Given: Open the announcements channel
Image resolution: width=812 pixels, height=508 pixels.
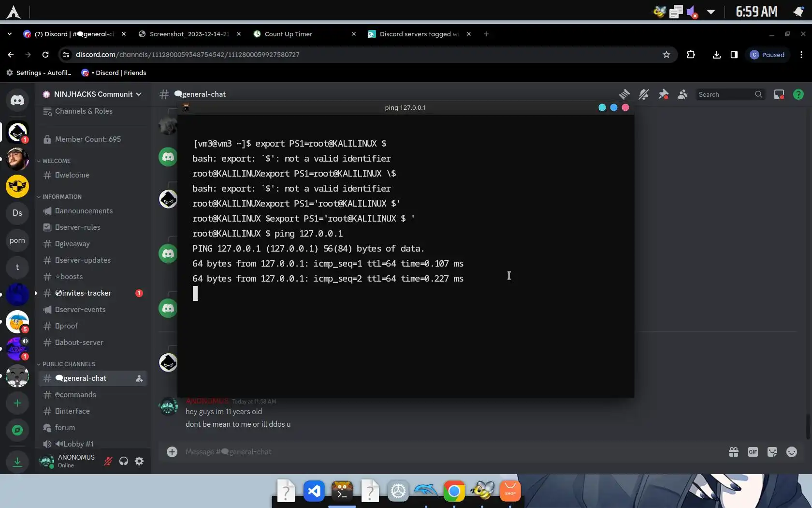Looking at the screenshot, I should click(93, 211).
